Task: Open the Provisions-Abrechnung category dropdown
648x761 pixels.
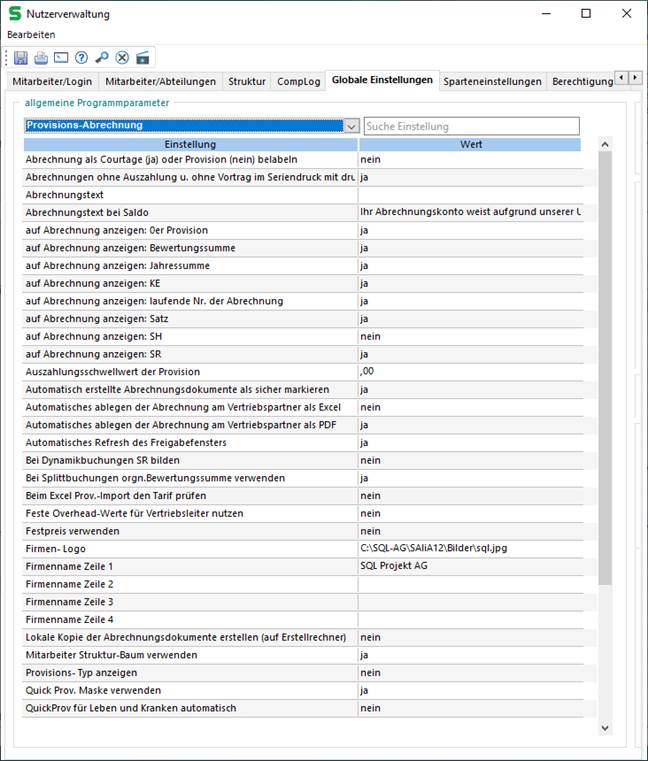Action: click(350, 126)
